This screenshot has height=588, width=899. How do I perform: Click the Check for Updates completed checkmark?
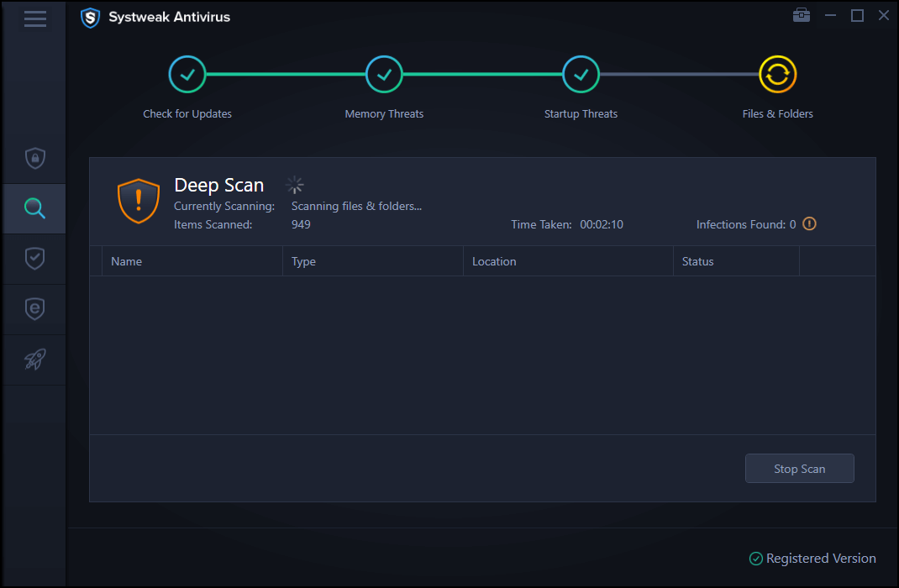tap(187, 74)
